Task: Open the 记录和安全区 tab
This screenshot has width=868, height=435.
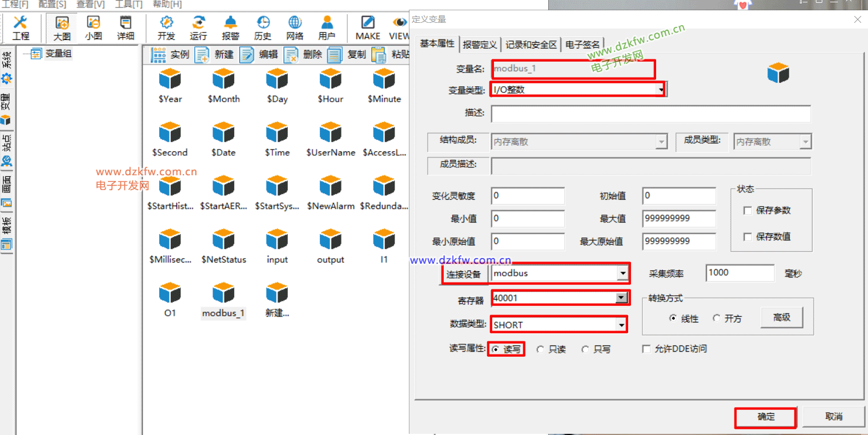Action: tap(531, 45)
